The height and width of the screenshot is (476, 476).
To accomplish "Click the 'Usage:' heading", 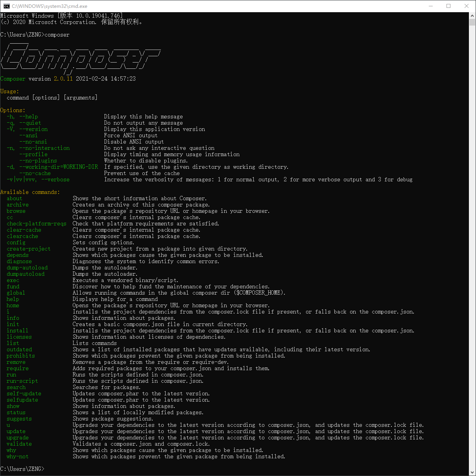I will (9, 91).
